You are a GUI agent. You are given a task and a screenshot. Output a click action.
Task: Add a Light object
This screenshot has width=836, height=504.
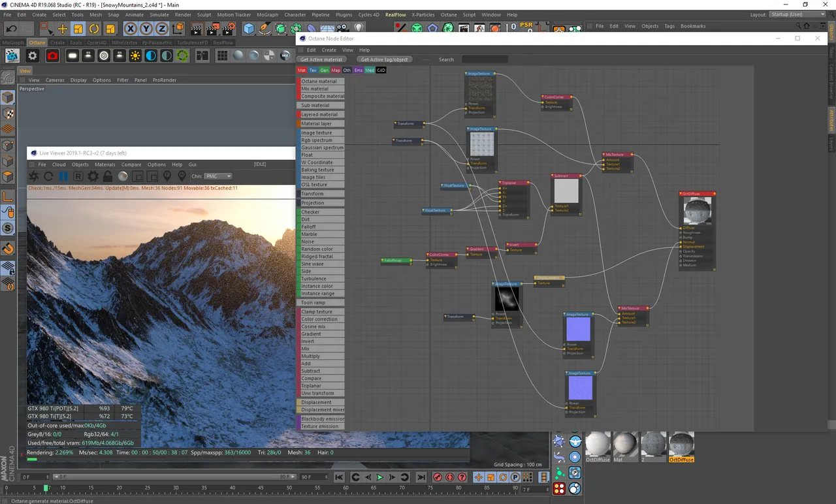point(359,29)
